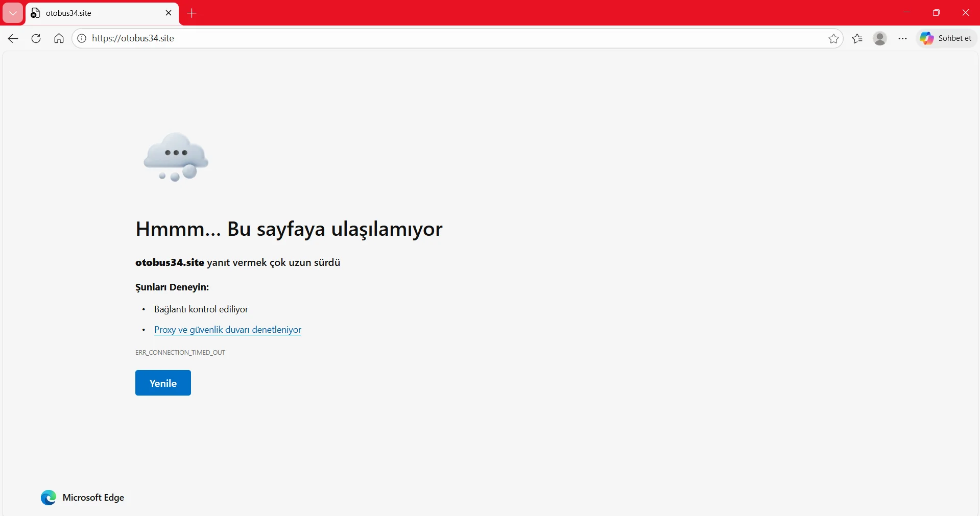Open a new tab with the plus button
This screenshot has height=516, width=980.
point(192,13)
